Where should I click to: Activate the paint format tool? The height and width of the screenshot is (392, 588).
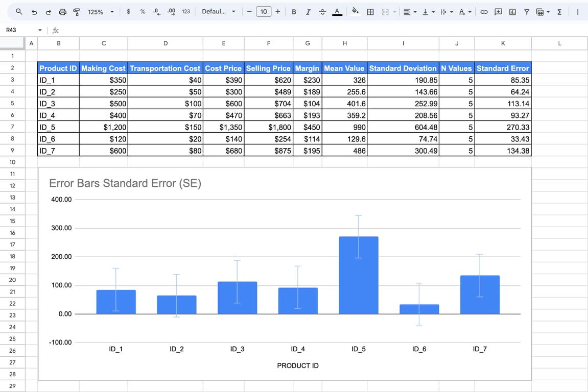click(x=77, y=12)
